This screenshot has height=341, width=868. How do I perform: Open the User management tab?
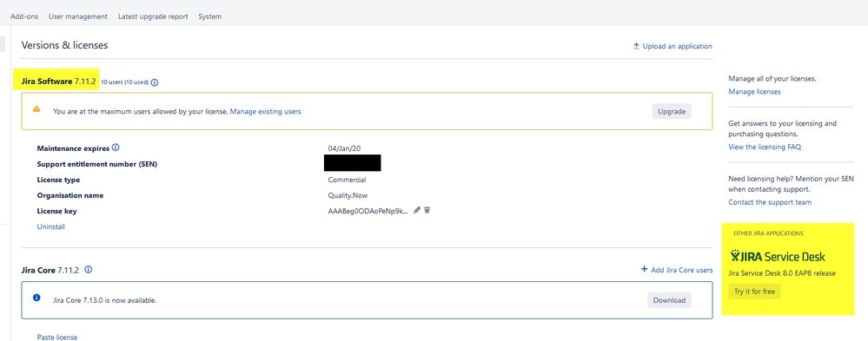point(78,16)
